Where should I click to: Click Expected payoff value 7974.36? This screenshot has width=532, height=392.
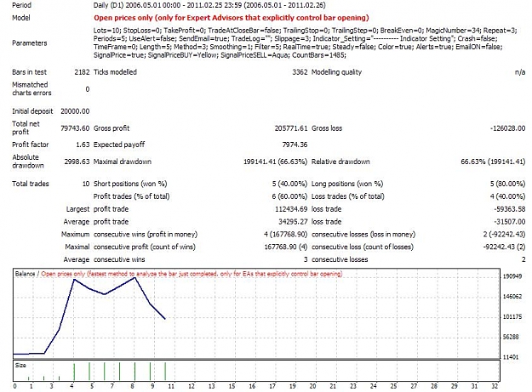point(295,145)
